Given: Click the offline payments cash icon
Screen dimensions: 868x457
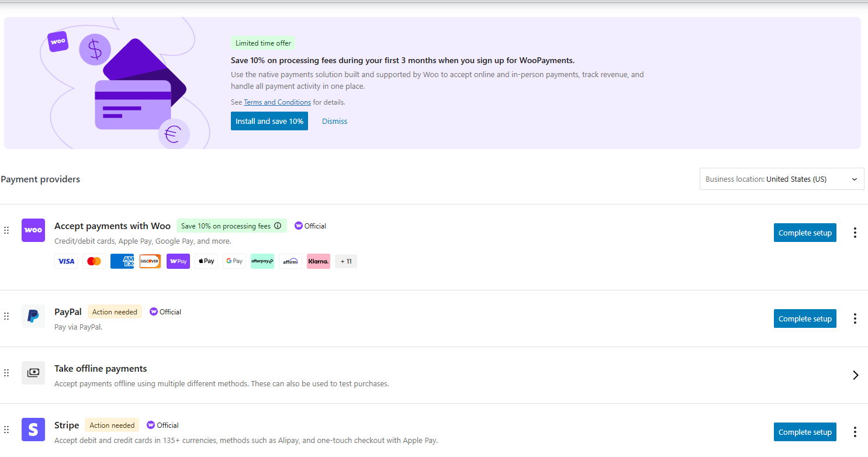Looking at the screenshot, I should 33,373.
